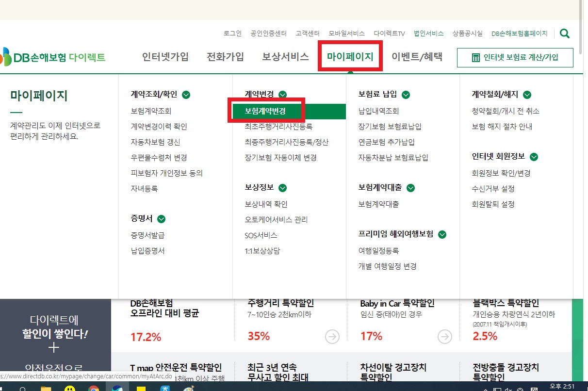Screen dimensions: 588x391
Task: Open 자동차보험 갱신 link
Action: [x=155, y=142]
